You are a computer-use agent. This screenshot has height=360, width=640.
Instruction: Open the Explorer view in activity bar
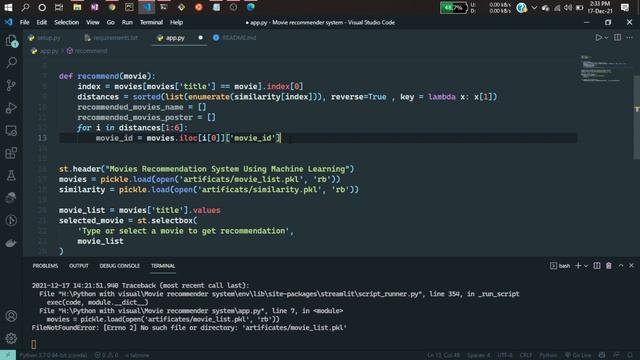click(11, 40)
